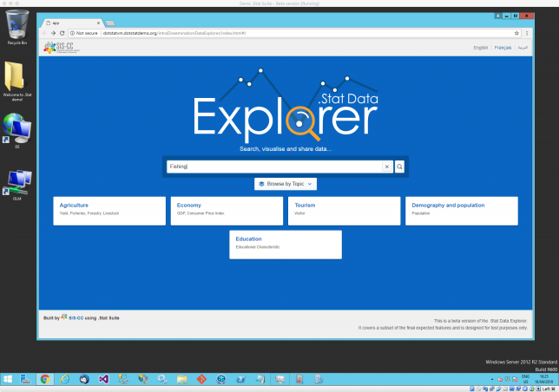Bookmark page with the star icon
Viewport: 559px width, 392px height.
coord(516,33)
